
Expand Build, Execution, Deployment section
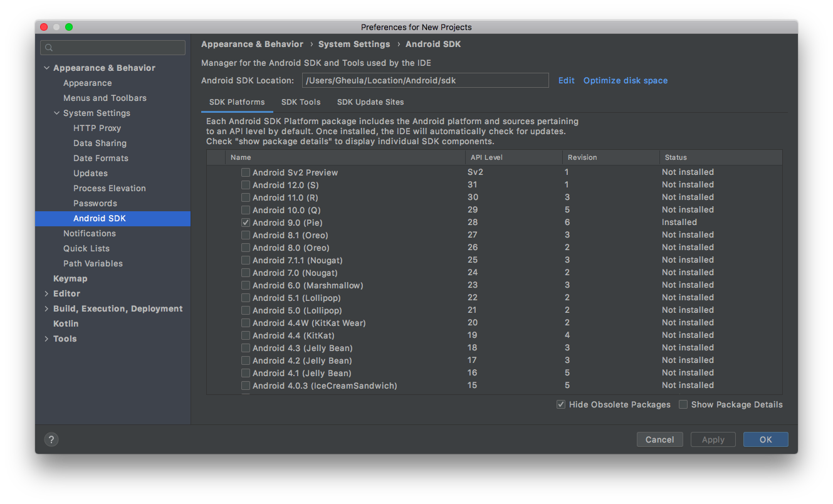click(46, 308)
